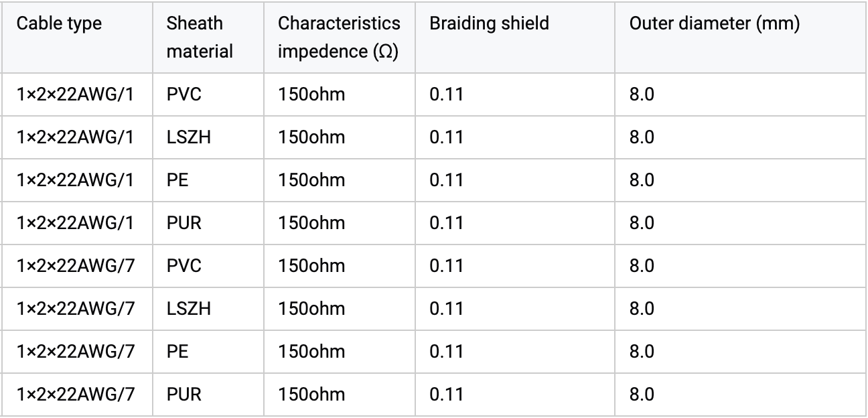The image size is (868, 418).
Task: Click the PVC cell in the 1×2×22AWG/1 row
Action: pos(208,94)
